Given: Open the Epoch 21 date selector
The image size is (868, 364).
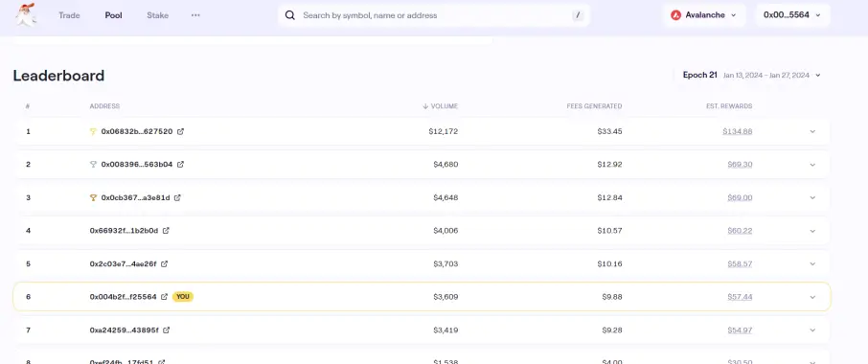Looking at the screenshot, I should [751, 76].
